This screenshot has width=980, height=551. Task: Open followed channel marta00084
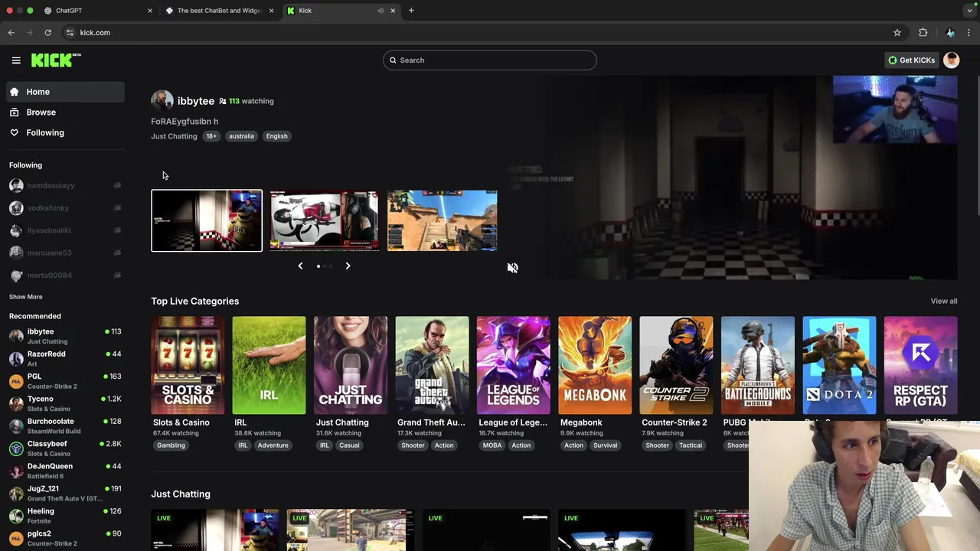click(x=64, y=275)
